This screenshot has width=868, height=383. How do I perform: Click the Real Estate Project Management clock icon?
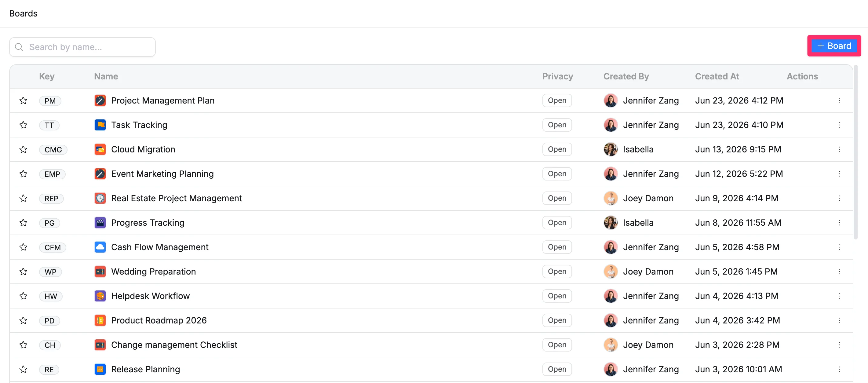point(100,198)
